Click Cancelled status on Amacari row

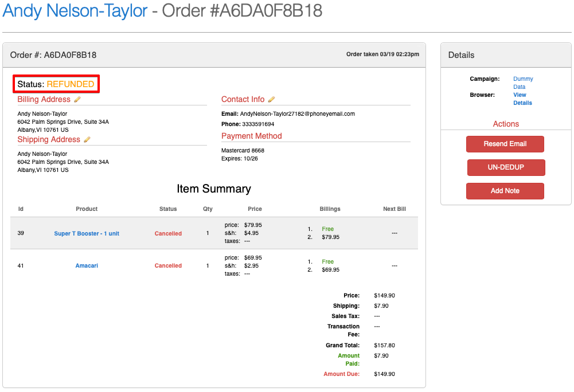point(168,266)
